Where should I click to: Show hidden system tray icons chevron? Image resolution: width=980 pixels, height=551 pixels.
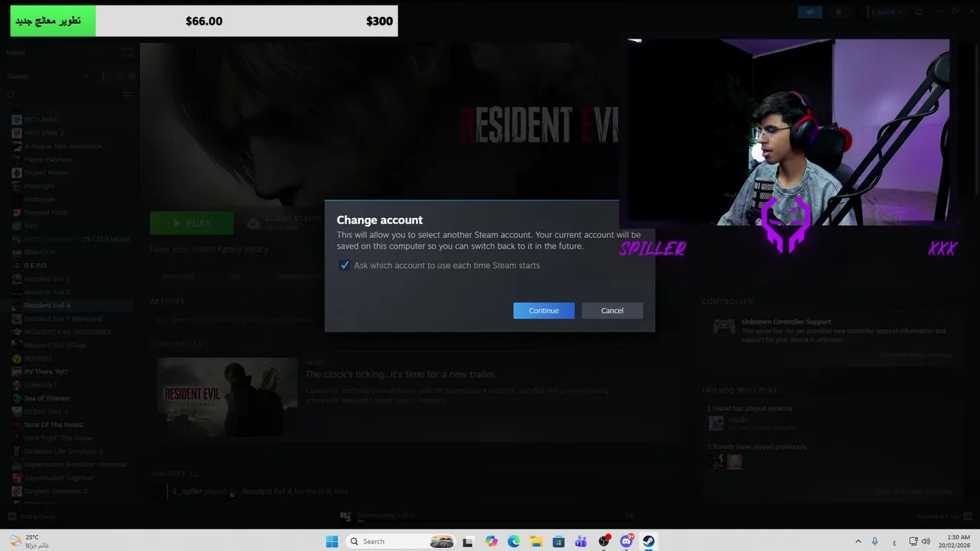click(858, 541)
